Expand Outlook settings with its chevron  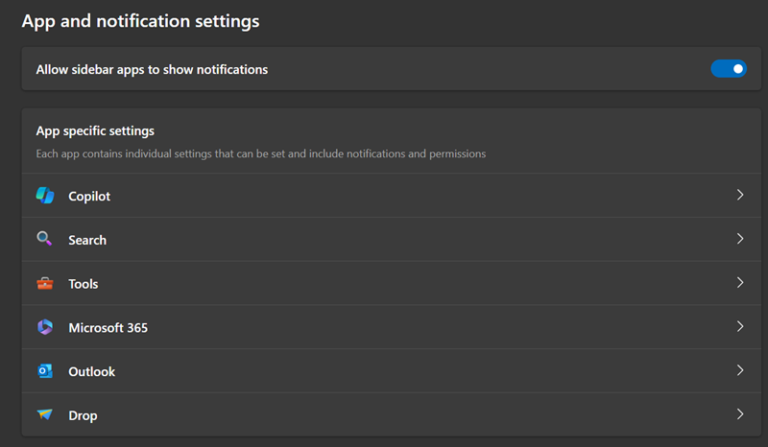point(740,370)
